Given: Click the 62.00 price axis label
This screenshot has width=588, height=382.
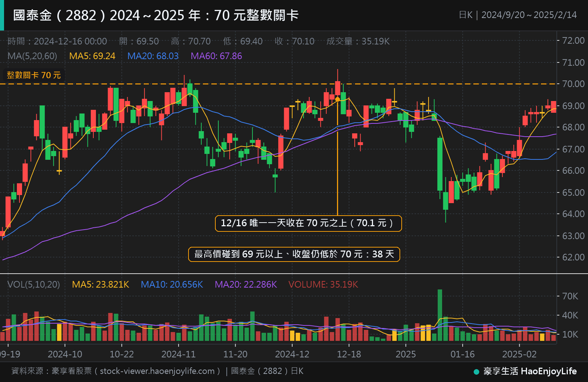Looking at the screenshot, I should coord(573,257).
